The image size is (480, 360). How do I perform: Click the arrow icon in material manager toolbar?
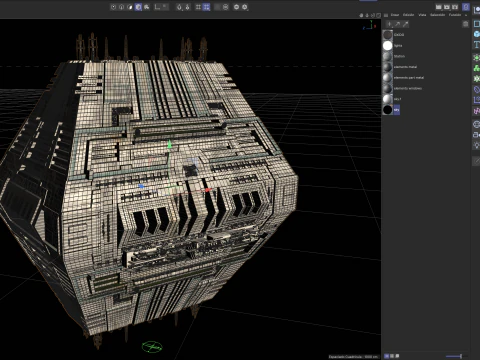(397, 24)
